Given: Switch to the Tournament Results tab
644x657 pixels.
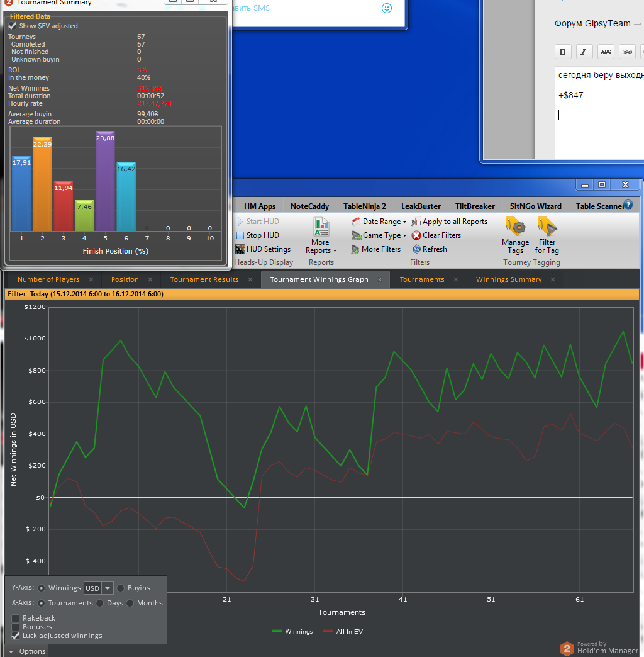Looking at the screenshot, I should point(204,279).
